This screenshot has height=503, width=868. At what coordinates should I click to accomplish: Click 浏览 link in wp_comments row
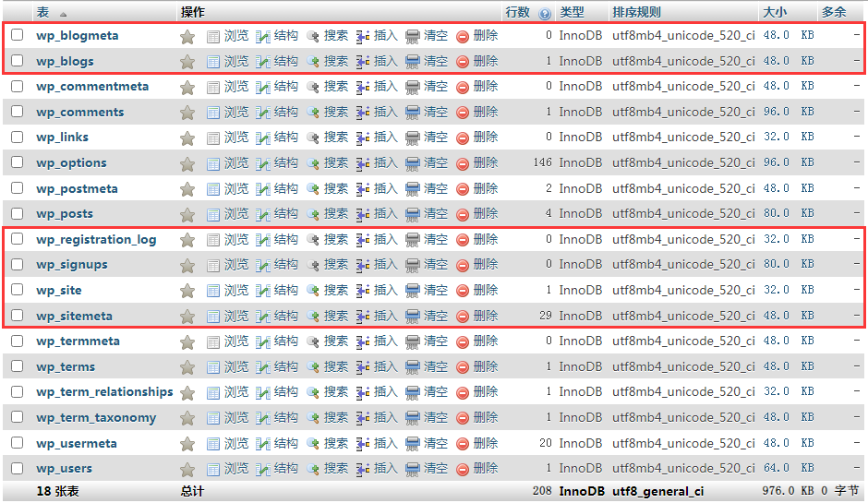[x=236, y=112]
